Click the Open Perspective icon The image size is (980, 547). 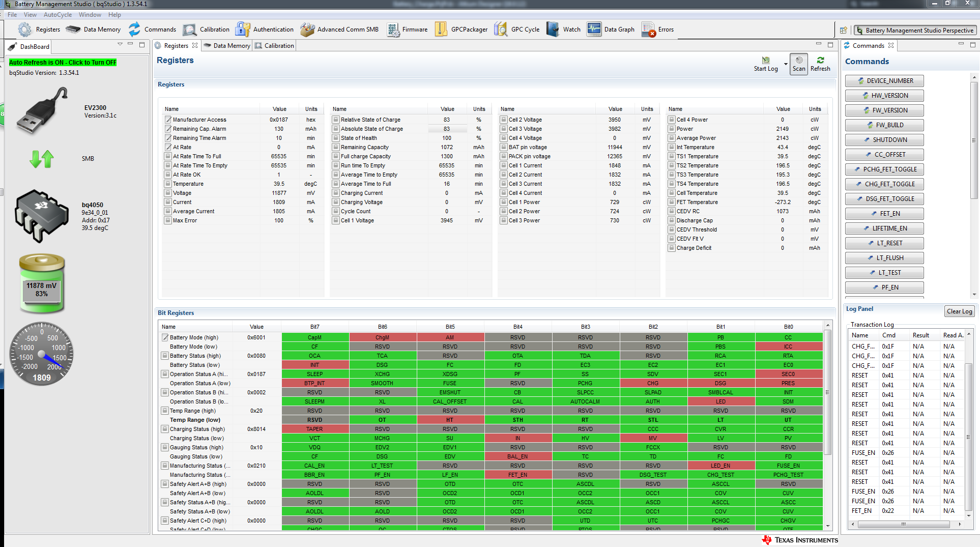click(843, 30)
